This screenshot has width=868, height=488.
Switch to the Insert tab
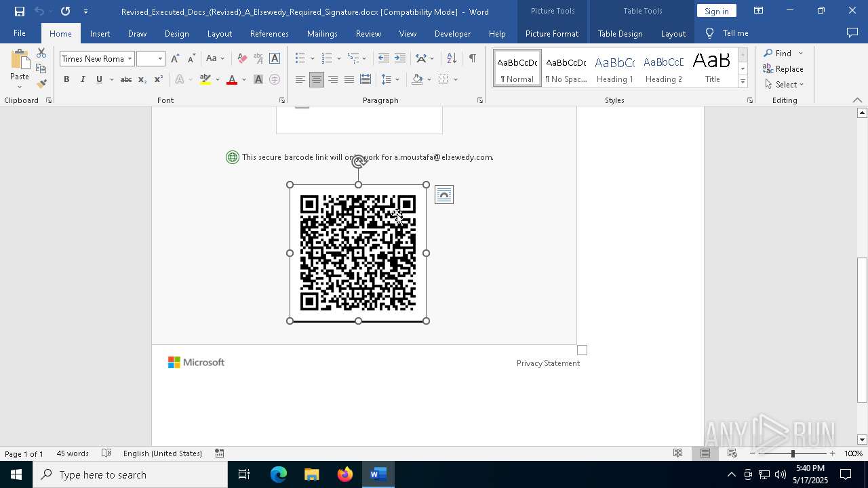(100, 33)
